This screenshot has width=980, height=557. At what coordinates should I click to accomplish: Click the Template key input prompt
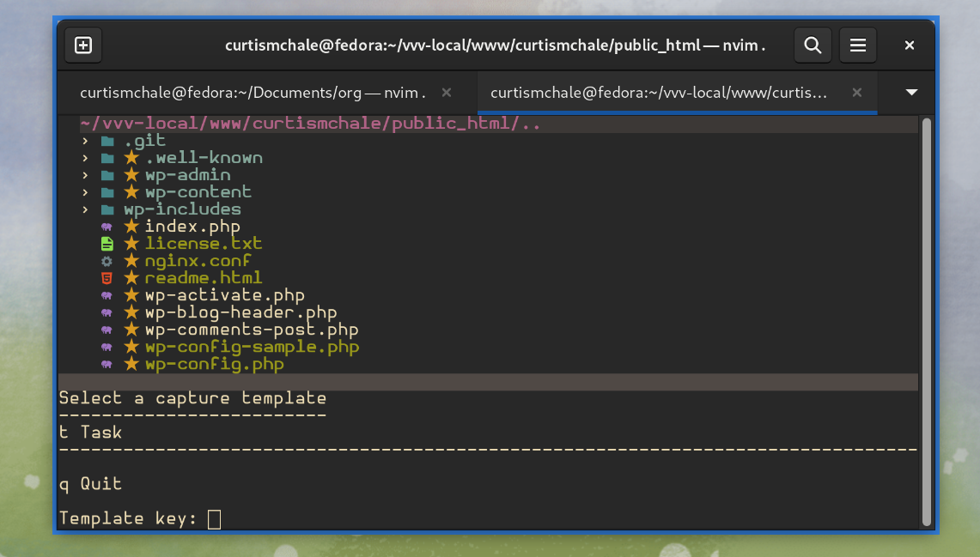[x=214, y=518]
